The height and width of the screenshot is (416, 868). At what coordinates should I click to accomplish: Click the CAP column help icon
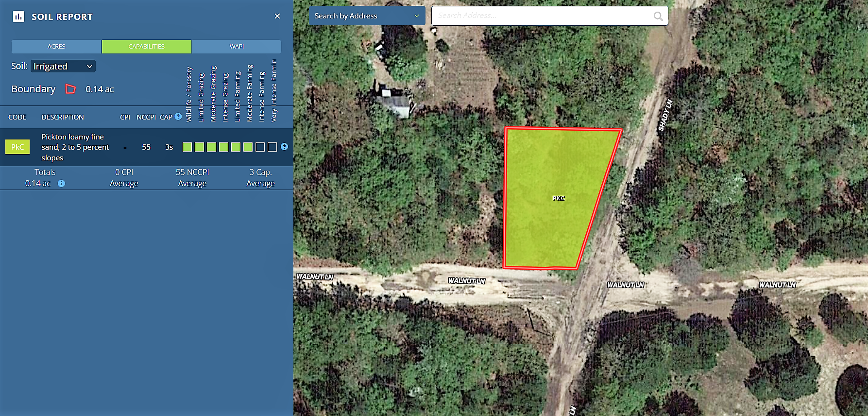(178, 117)
